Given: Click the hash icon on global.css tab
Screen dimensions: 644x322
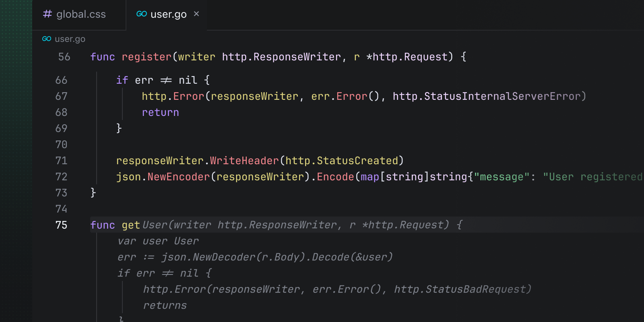Looking at the screenshot, I should pos(47,14).
